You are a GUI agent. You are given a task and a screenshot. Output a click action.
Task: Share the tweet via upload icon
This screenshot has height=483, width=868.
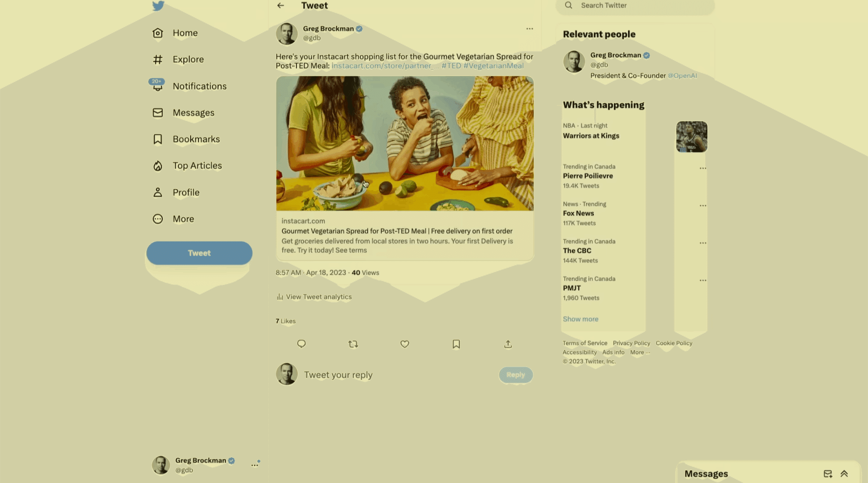(508, 344)
